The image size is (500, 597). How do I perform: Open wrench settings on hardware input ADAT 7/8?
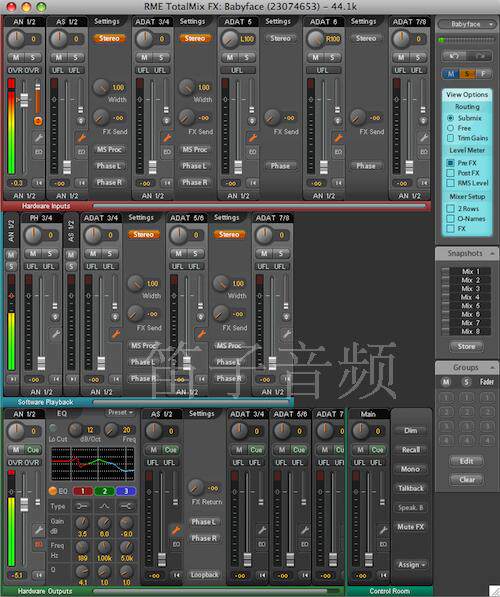click(x=423, y=137)
